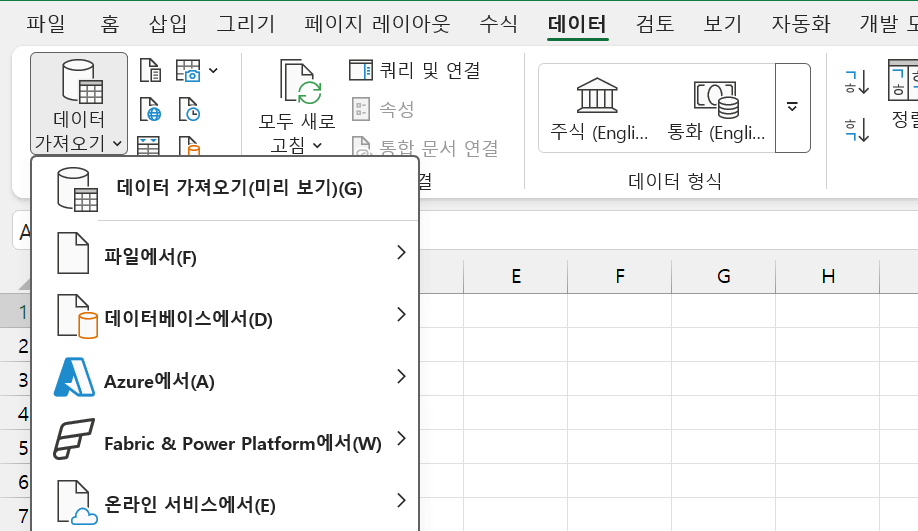
Task: Select the 통화 (English) data type
Action: (x=716, y=109)
